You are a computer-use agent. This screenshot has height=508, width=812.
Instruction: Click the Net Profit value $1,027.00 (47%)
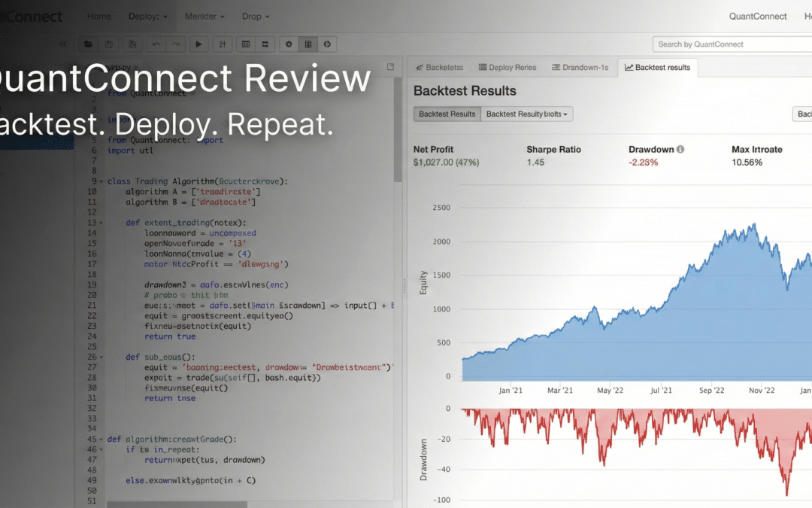(446, 163)
